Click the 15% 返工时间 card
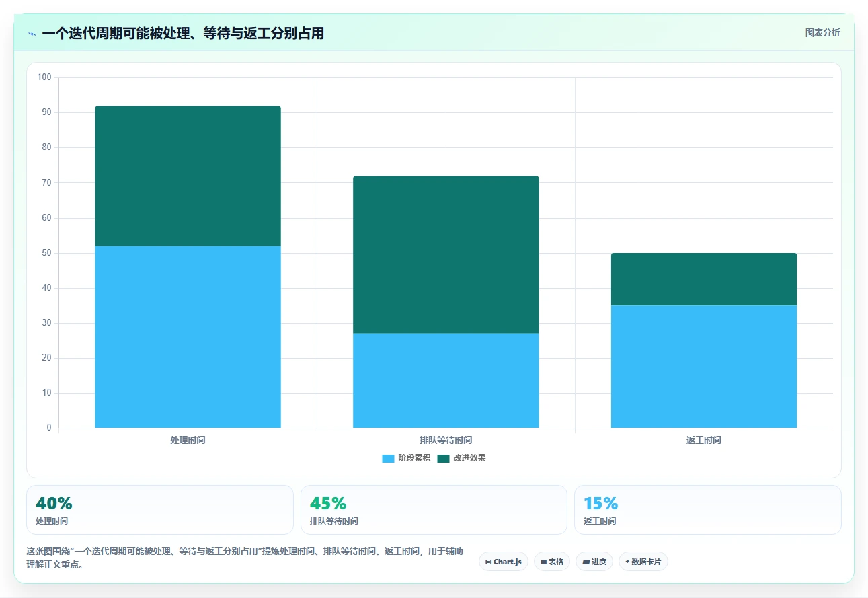Screen dimensions: 868x598 point(708,510)
